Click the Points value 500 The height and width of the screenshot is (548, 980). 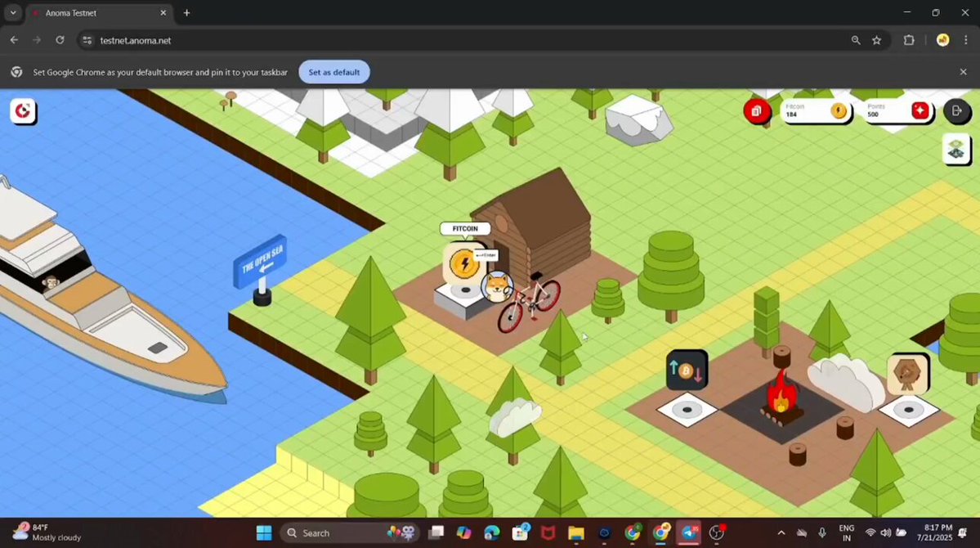pyautogui.click(x=872, y=115)
